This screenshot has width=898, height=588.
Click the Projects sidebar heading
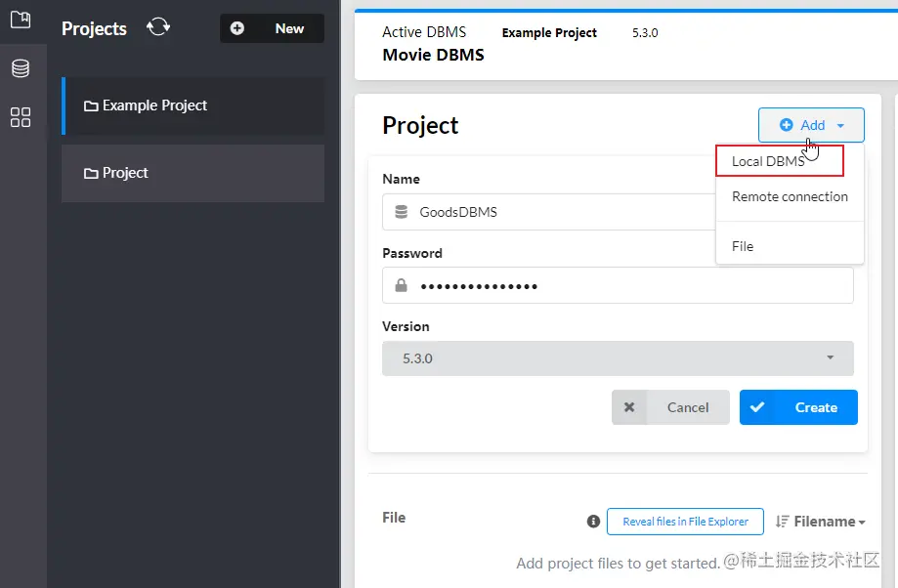pyautogui.click(x=94, y=28)
